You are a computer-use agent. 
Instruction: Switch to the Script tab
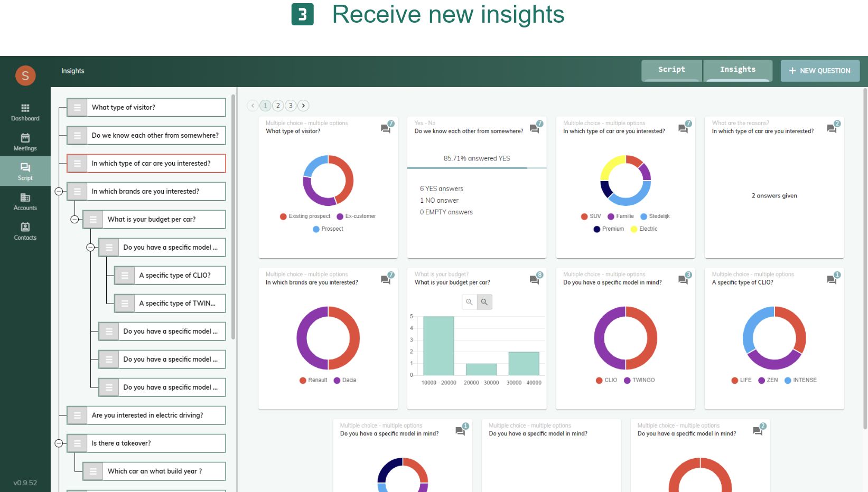click(x=671, y=70)
